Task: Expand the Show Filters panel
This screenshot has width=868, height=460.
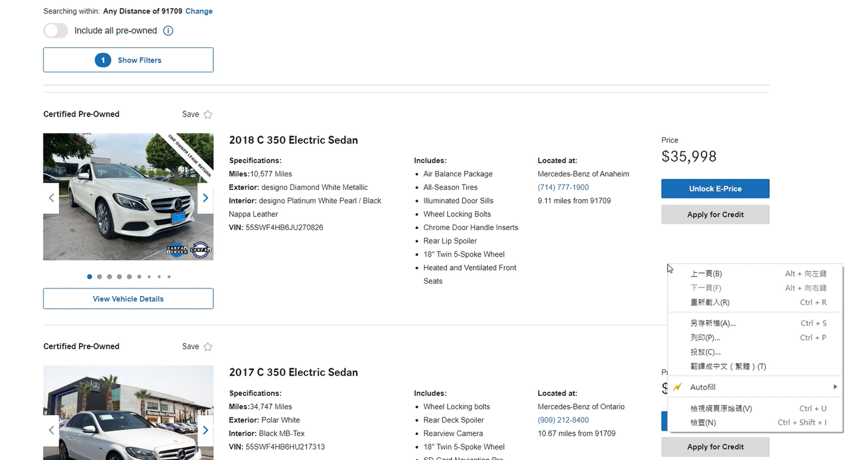Action: coord(128,60)
